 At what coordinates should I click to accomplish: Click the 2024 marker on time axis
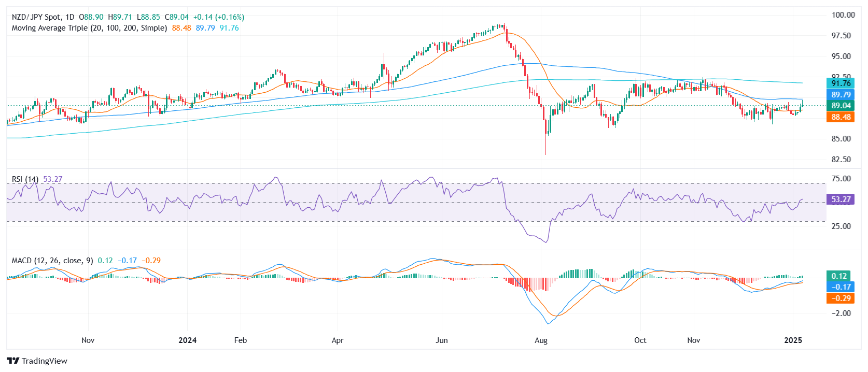[187, 340]
